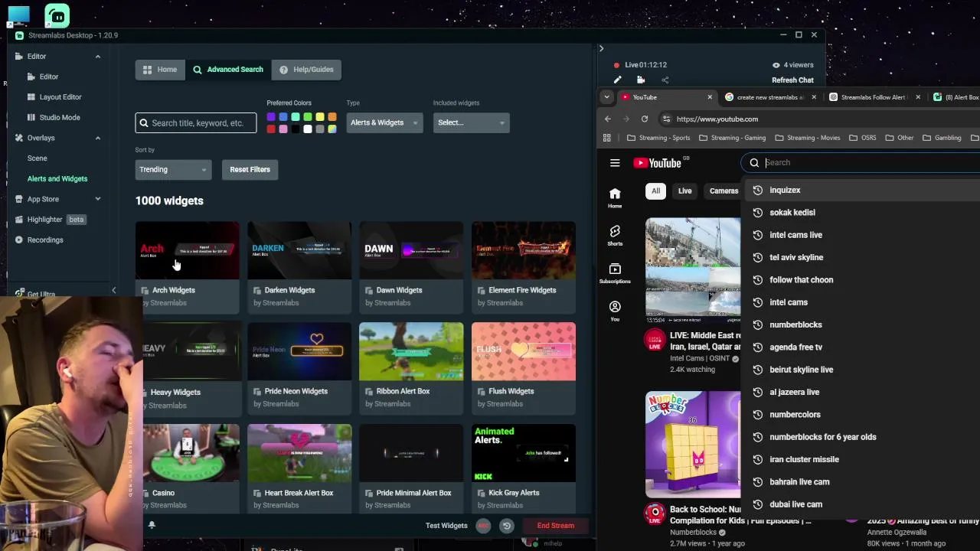
Task: Collapse the Streamlabs sidebar arrow
Action: [x=113, y=290]
